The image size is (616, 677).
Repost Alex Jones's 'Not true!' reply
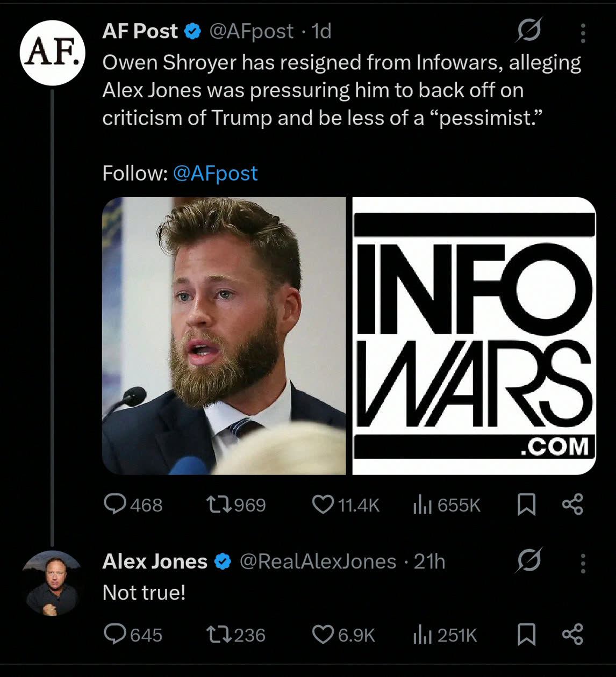click(x=219, y=635)
